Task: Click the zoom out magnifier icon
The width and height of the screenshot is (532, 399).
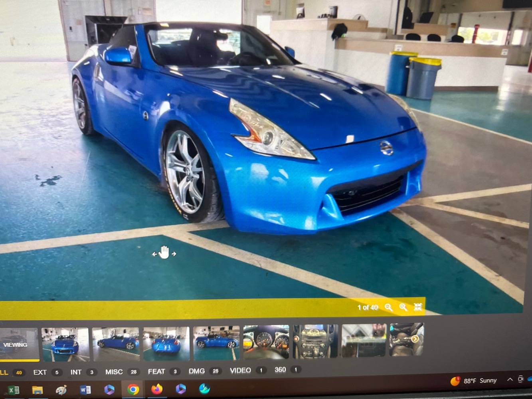Action: pos(388,307)
